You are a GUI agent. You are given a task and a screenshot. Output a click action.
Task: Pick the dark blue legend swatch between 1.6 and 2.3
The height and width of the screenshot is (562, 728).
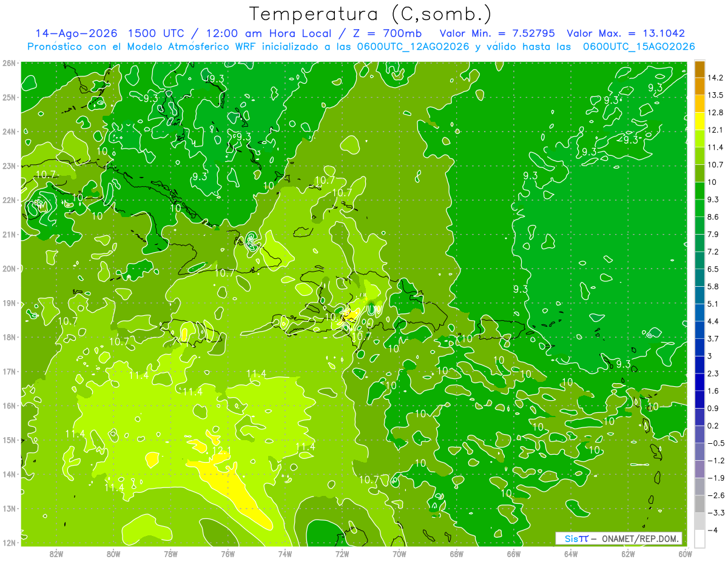click(x=699, y=383)
